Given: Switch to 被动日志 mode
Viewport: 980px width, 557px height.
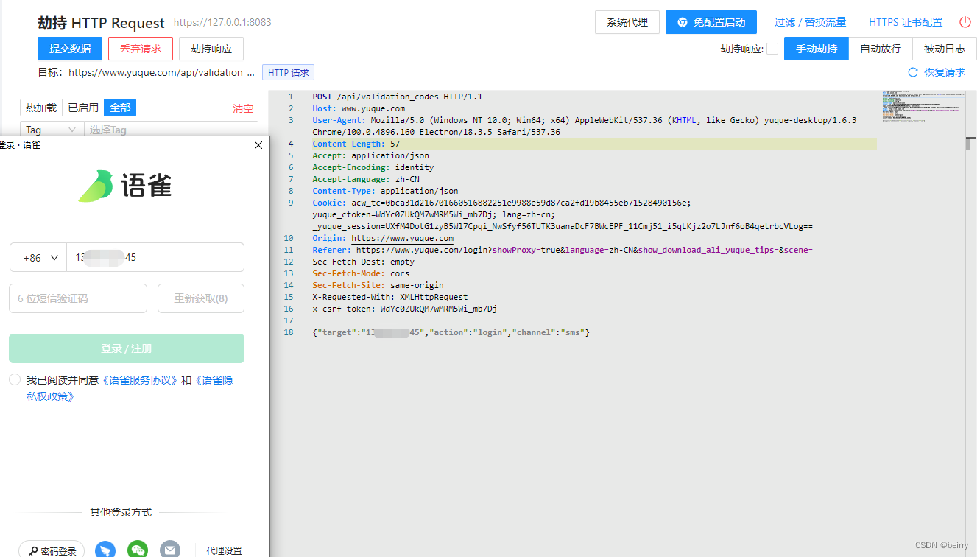Looking at the screenshot, I should point(945,49).
